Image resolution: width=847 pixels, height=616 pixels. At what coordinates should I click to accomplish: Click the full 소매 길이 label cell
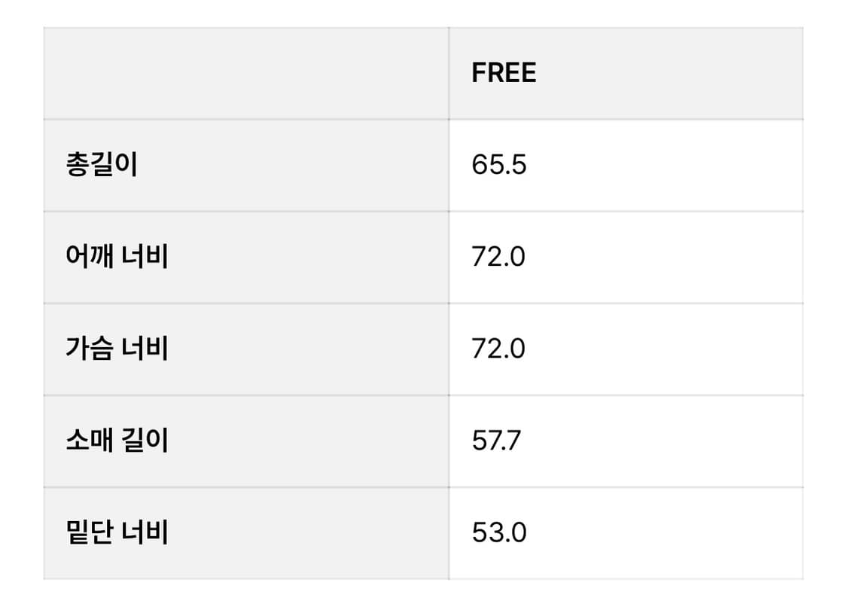click(246, 441)
